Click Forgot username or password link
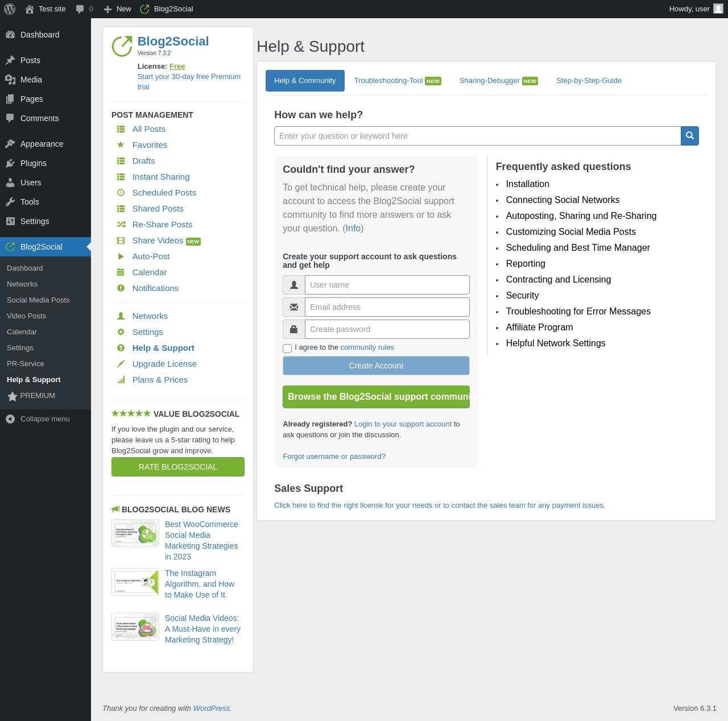Image resolution: width=728 pixels, height=721 pixels. click(x=334, y=457)
